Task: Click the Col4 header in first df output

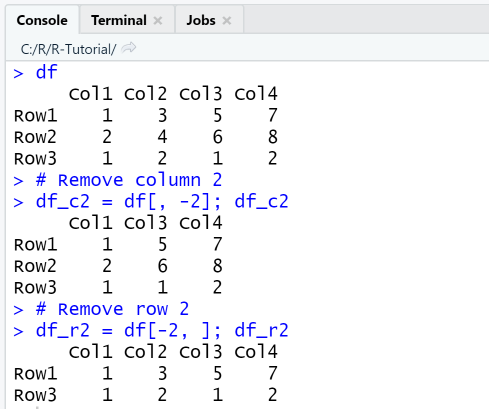Action: [256, 94]
